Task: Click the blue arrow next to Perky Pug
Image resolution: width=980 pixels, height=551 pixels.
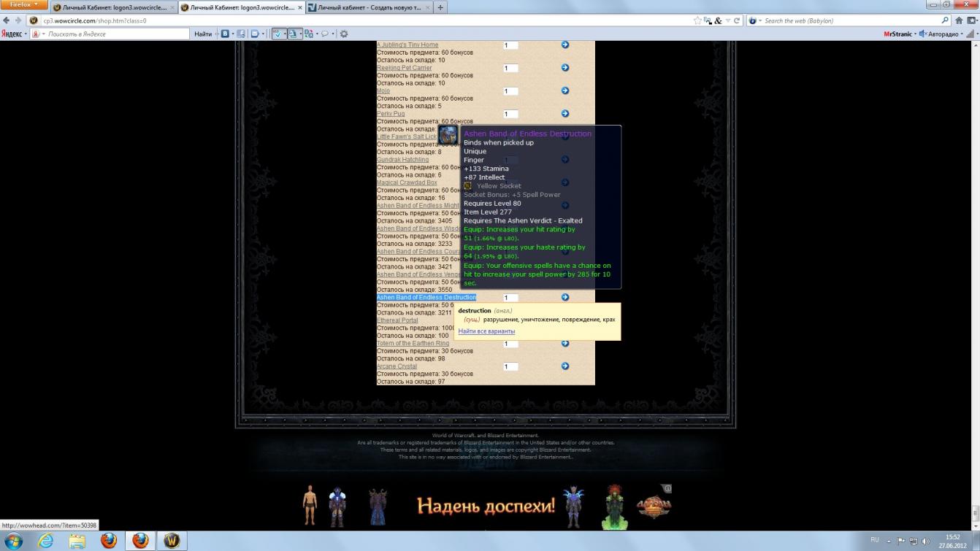Action: pos(565,114)
